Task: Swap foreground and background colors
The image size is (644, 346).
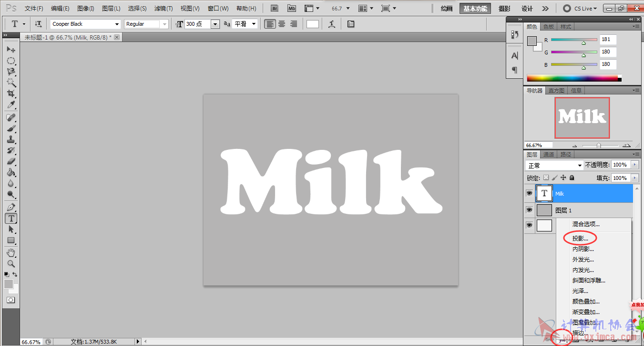Action: click(15, 274)
